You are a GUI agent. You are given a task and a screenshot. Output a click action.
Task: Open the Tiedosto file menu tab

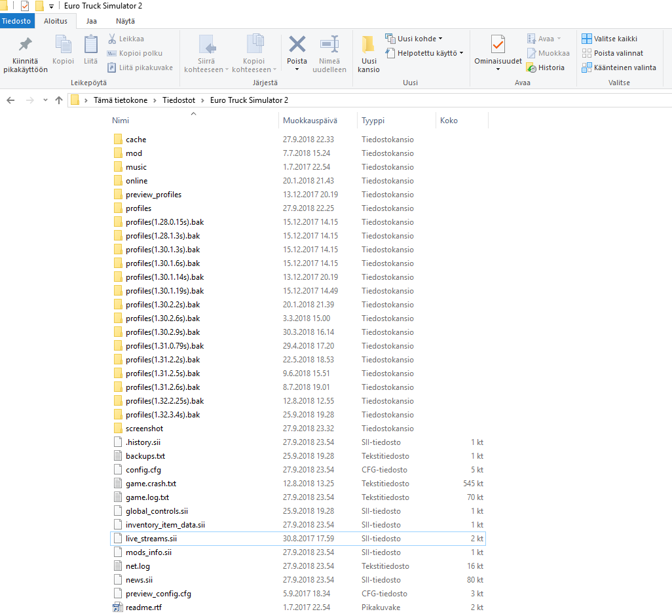point(17,21)
